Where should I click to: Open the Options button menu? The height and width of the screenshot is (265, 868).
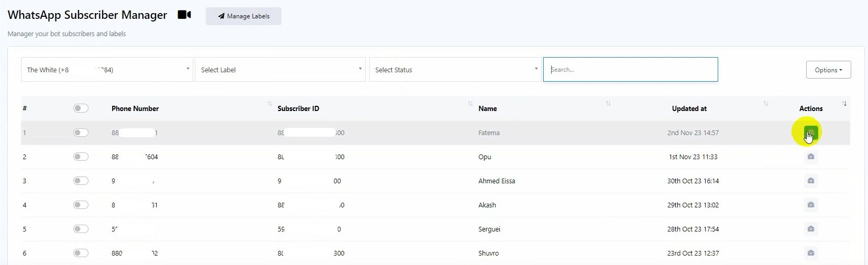pyautogui.click(x=828, y=70)
